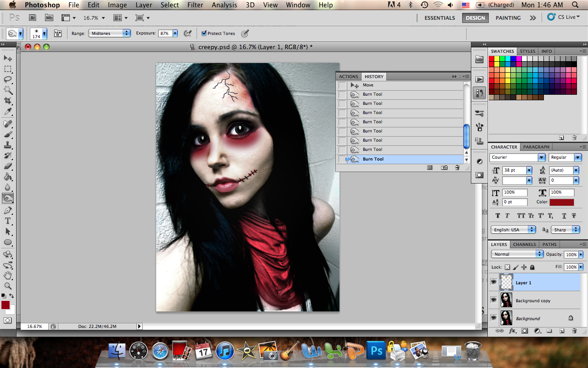Open the Filter menu
588x368 pixels.
tap(195, 5)
